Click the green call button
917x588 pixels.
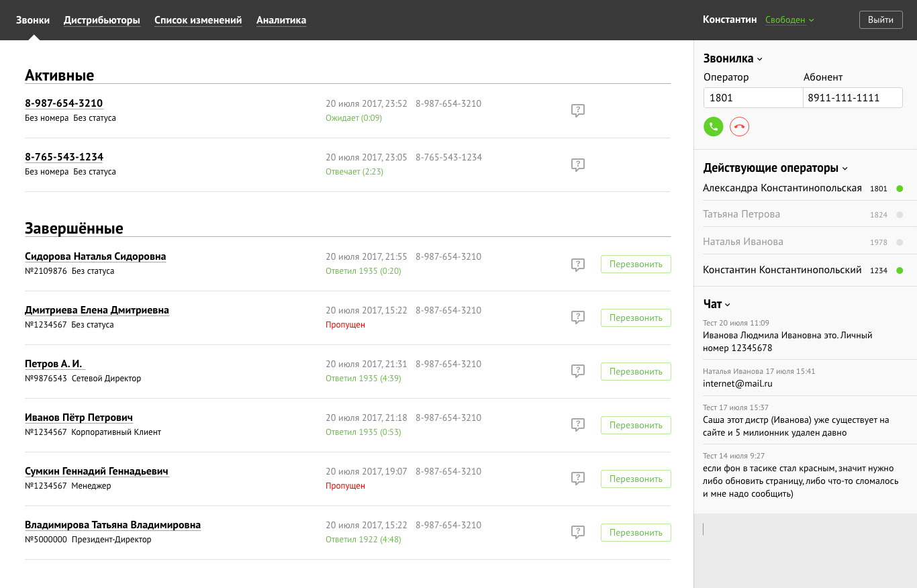pyautogui.click(x=713, y=126)
